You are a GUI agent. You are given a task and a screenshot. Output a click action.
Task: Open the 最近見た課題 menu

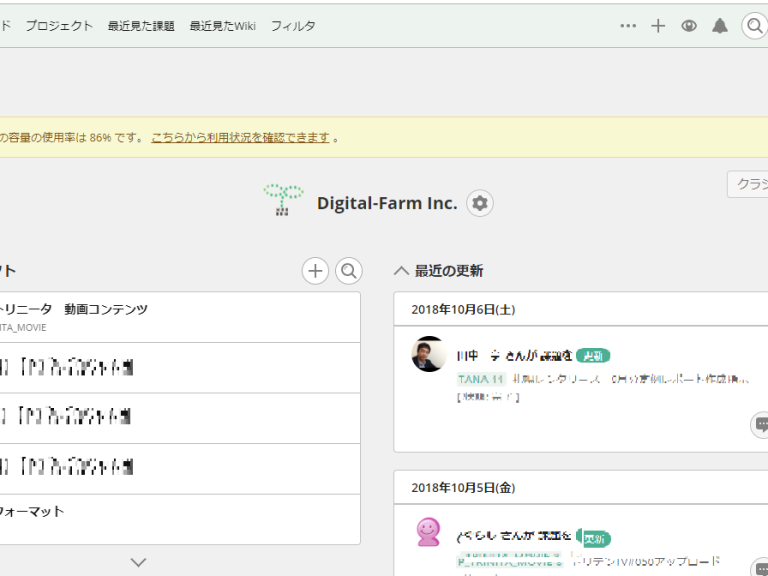[141, 26]
